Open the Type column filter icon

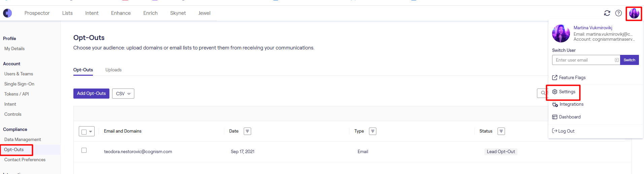coord(373,131)
